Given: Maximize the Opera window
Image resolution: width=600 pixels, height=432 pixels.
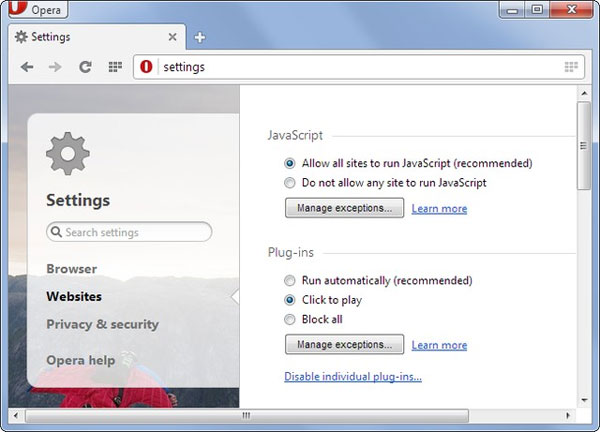Looking at the screenshot, I should (537, 10).
